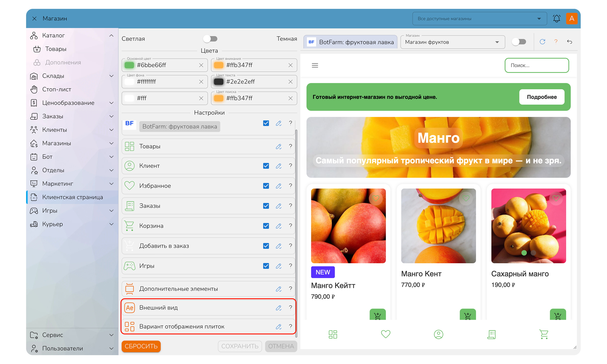Add Манго Кент to cart
Screen dimensions: 607x364
[x=468, y=315]
